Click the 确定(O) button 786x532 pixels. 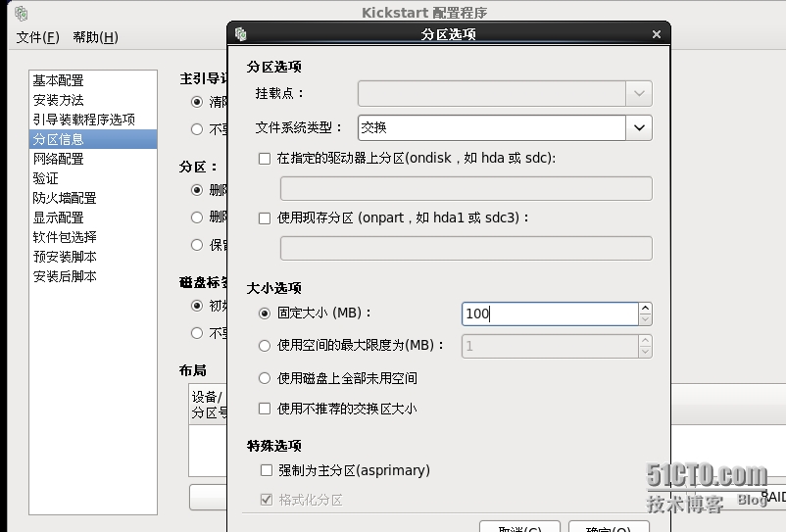pyautogui.click(x=609, y=527)
